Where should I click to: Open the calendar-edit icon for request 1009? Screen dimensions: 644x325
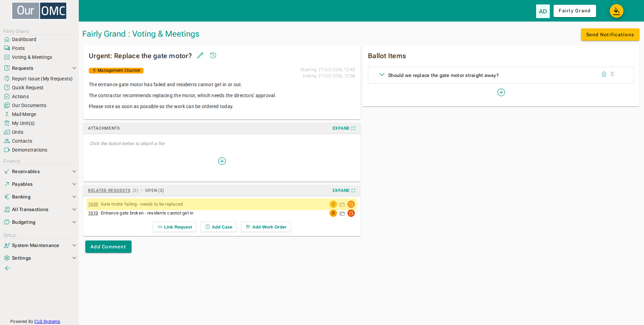tap(351, 204)
